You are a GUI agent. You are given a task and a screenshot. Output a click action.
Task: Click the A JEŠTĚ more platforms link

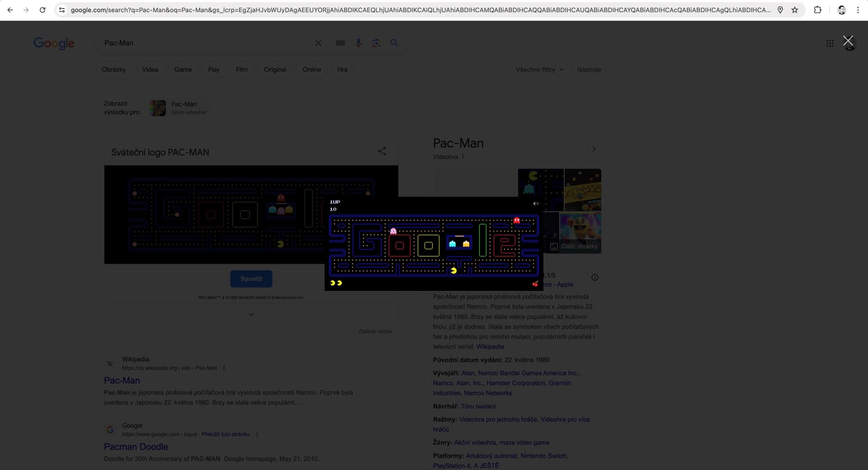tap(486, 466)
